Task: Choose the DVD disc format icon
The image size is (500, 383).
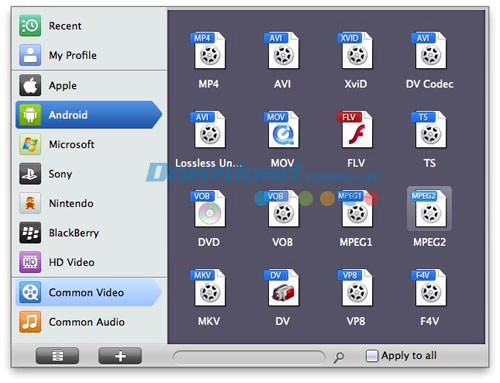Action: [209, 209]
